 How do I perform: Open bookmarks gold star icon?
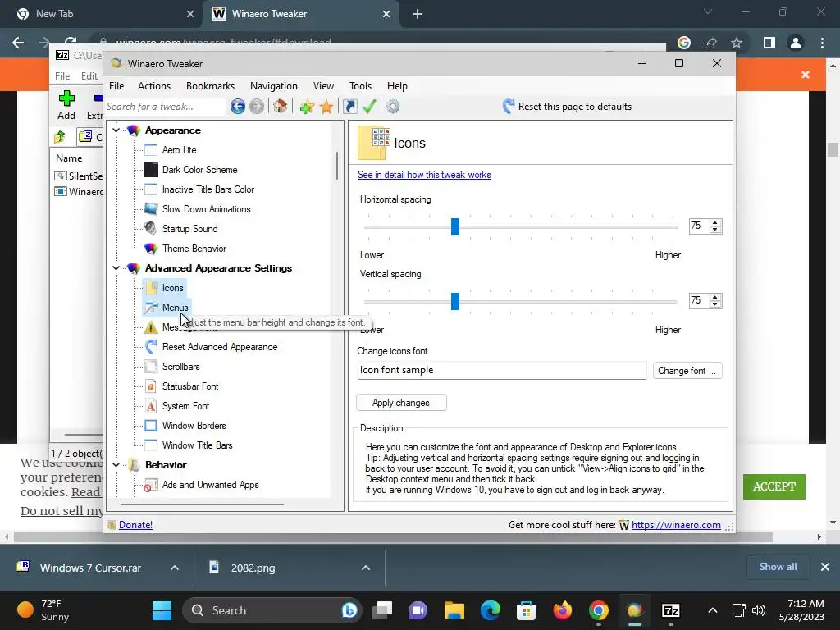326,107
